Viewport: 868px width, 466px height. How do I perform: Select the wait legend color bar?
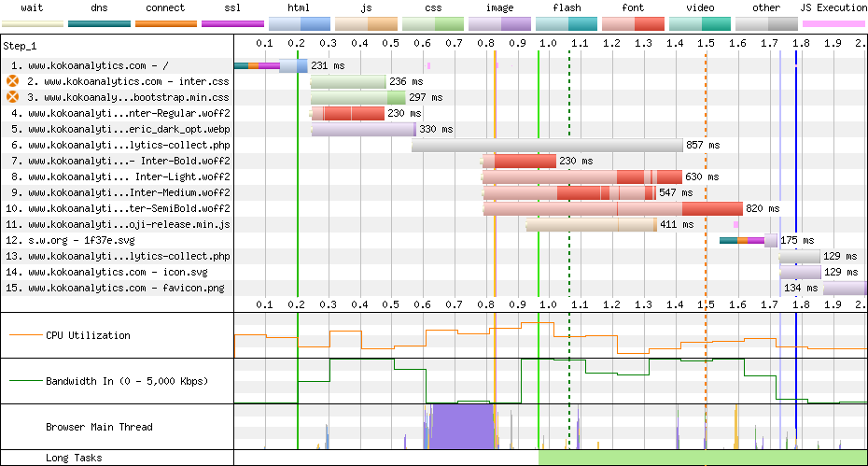(33, 24)
